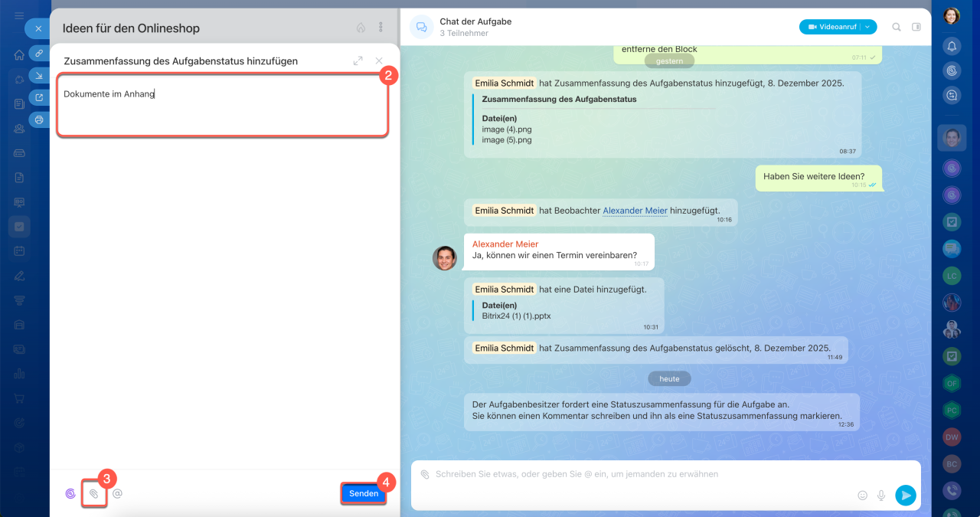Click the 'Ideen für den Onlineshop' task title
980x517 pixels.
[131, 28]
